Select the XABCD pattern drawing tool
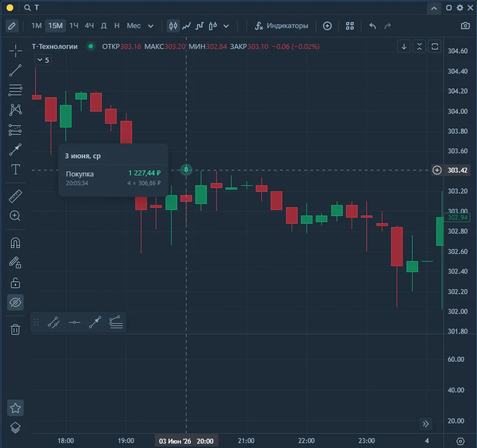 15,110
